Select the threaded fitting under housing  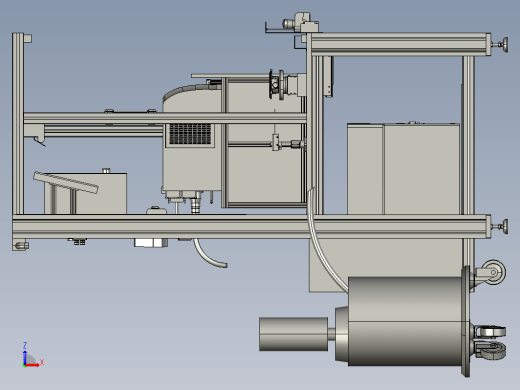click(196, 203)
